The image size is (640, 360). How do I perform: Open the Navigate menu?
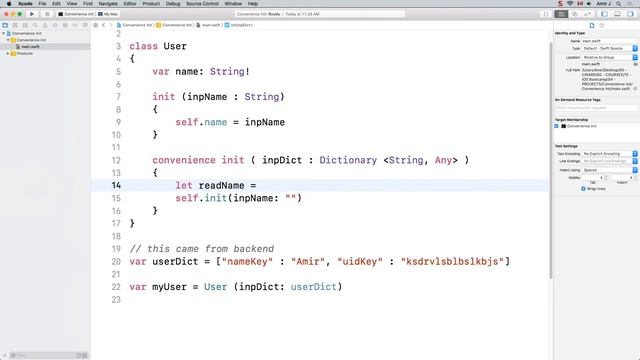[x=108, y=4]
